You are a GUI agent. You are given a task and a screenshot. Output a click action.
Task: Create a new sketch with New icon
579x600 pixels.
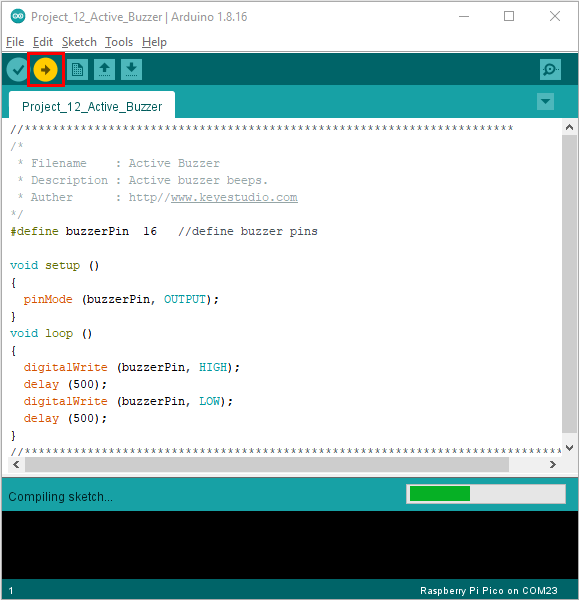tap(77, 70)
